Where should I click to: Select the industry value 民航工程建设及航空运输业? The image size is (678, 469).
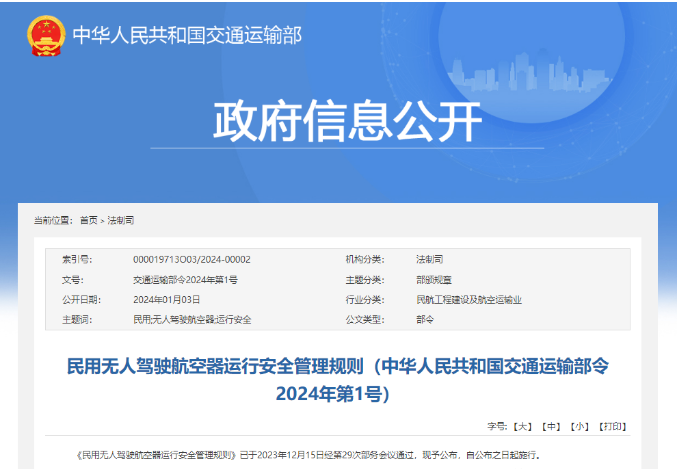pyautogui.click(x=469, y=300)
